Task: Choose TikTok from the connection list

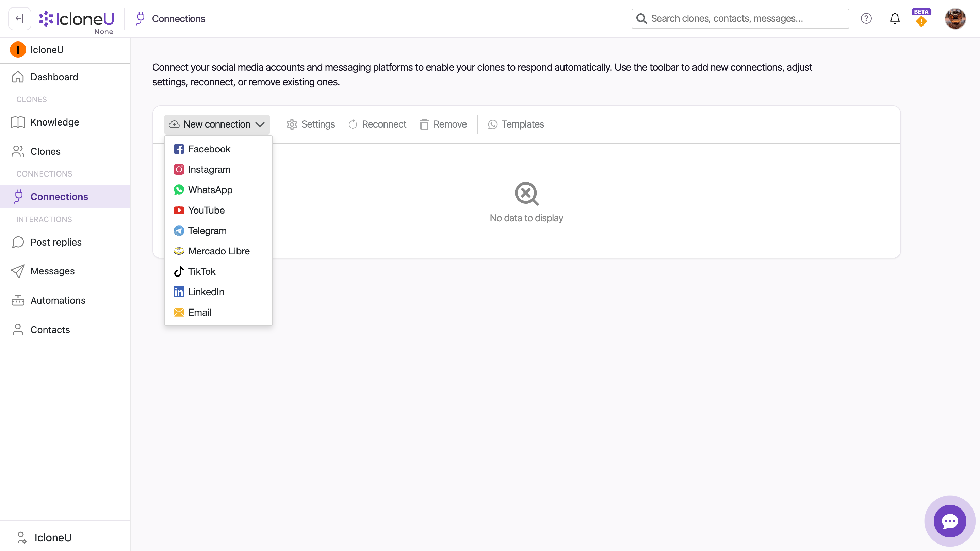Action: (218, 271)
